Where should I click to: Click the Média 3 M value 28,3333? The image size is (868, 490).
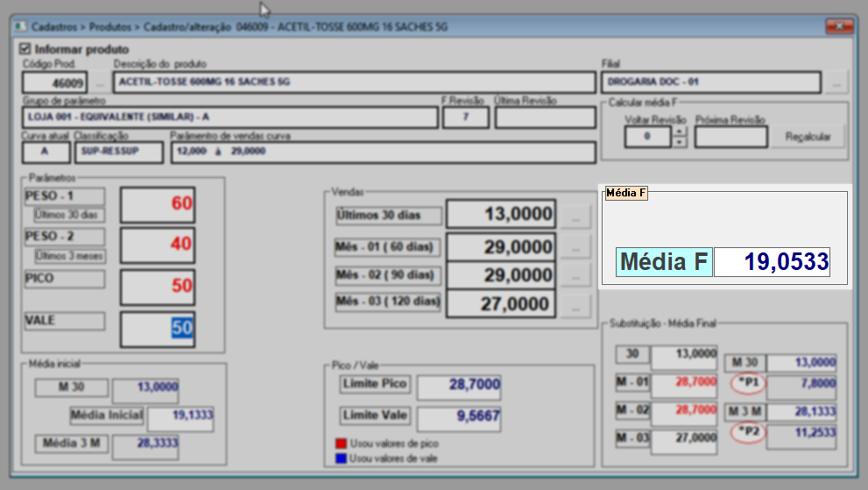[145, 447]
